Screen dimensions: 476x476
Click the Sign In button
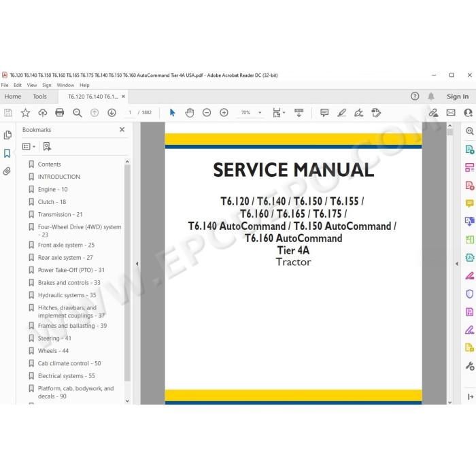coord(458,97)
